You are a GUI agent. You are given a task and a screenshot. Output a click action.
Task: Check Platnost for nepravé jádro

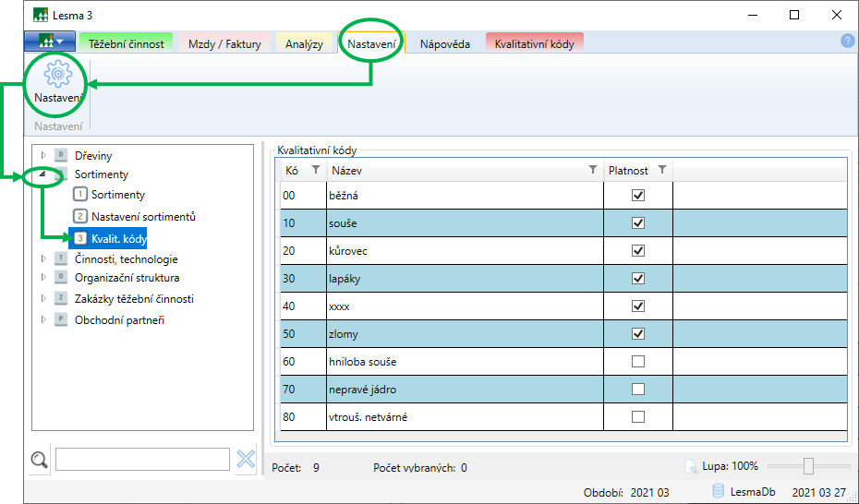click(x=637, y=390)
